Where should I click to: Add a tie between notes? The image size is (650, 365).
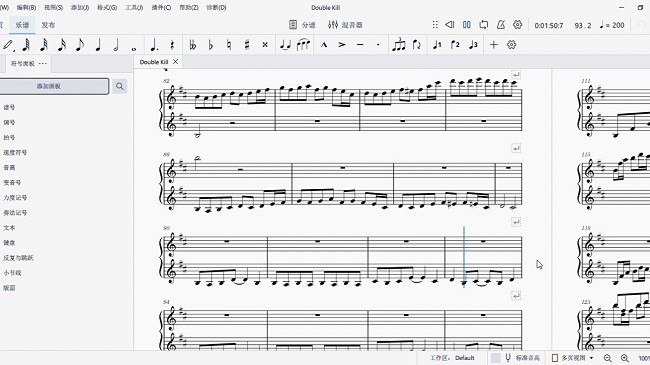click(x=285, y=45)
